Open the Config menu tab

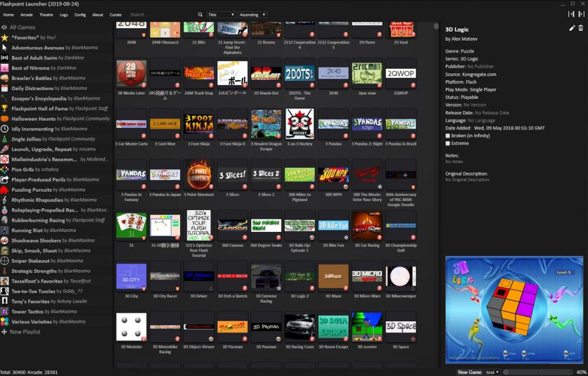tap(80, 15)
